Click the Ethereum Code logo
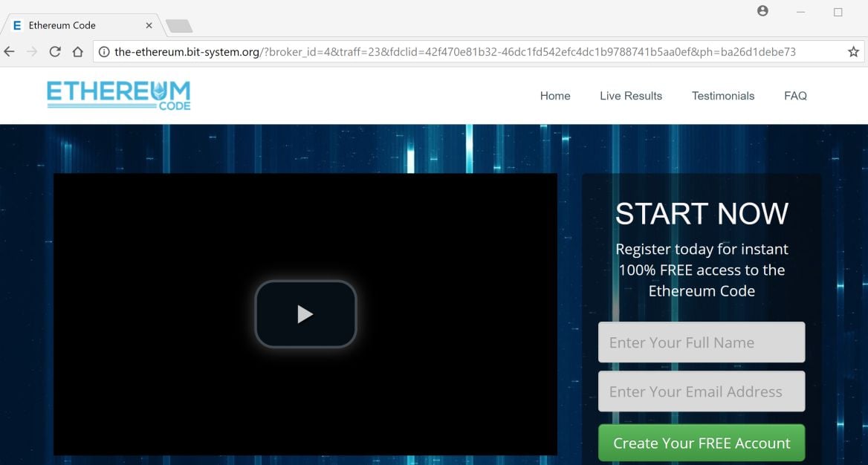This screenshot has height=465, width=868. point(119,96)
